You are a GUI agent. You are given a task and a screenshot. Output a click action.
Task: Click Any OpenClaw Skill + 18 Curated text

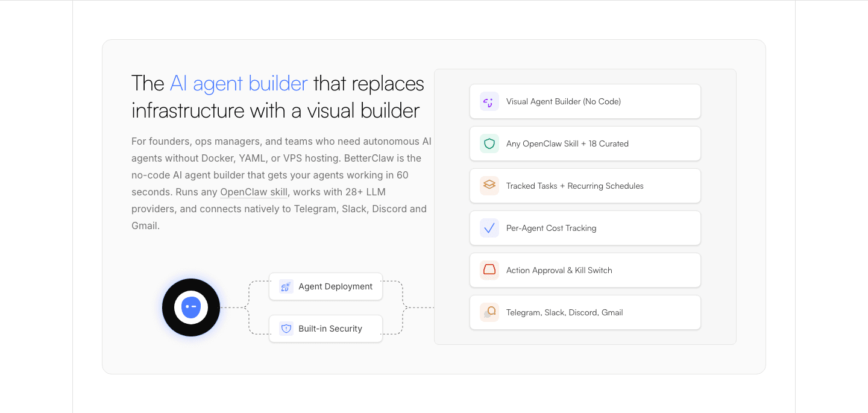coord(567,143)
